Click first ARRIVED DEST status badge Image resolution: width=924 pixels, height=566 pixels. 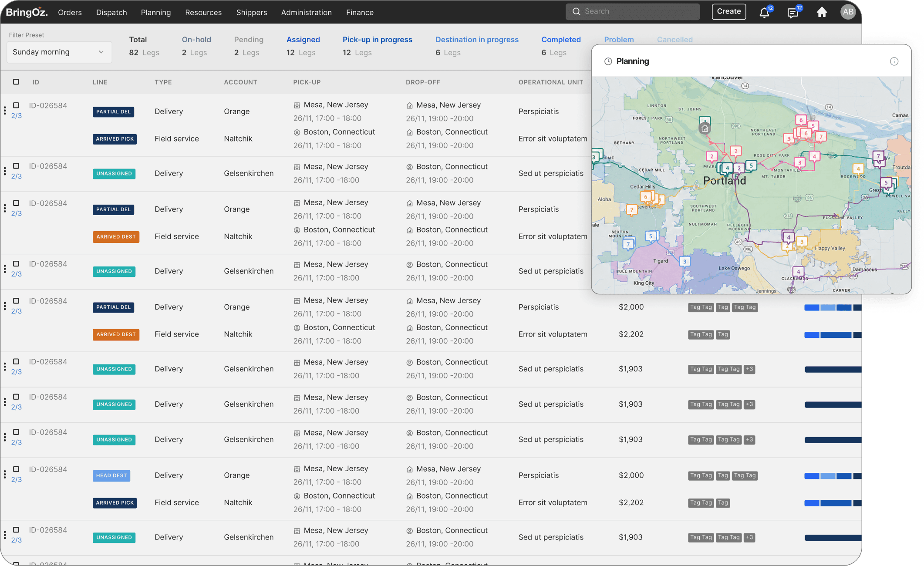coord(116,237)
